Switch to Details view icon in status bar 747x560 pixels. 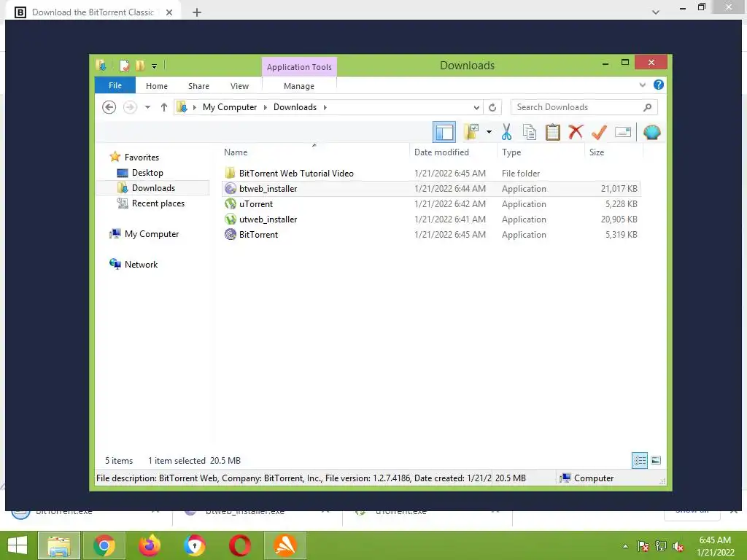click(x=640, y=460)
